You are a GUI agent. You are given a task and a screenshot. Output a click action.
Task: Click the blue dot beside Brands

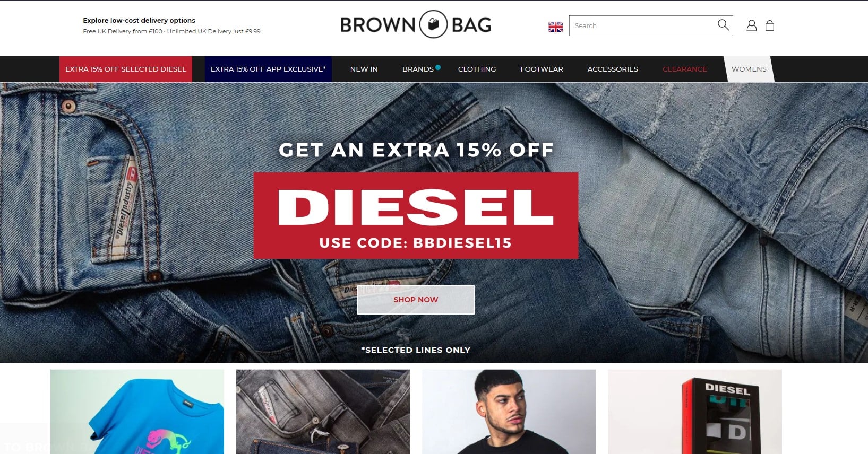click(x=438, y=67)
